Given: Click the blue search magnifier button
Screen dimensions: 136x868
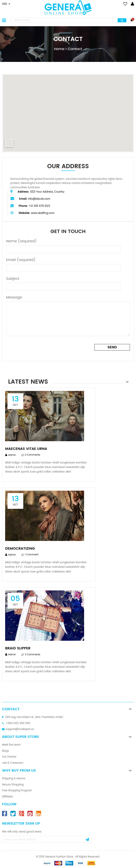Looking at the screenshot, I should pos(122,20).
